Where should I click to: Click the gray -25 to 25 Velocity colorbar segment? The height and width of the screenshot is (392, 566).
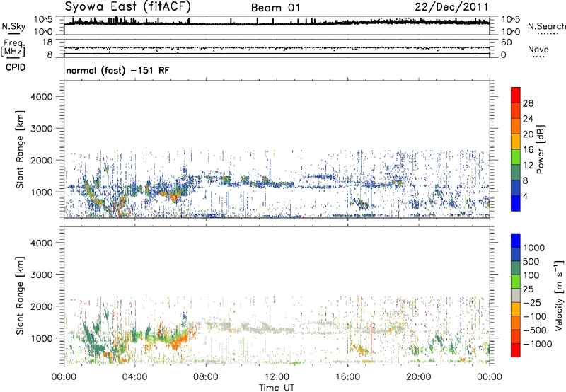[x=516, y=295]
